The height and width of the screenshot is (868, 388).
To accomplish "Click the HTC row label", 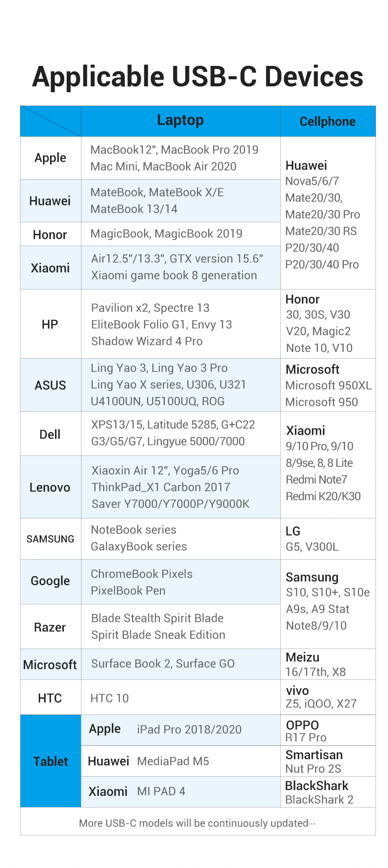I will pyautogui.click(x=50, y=698).
